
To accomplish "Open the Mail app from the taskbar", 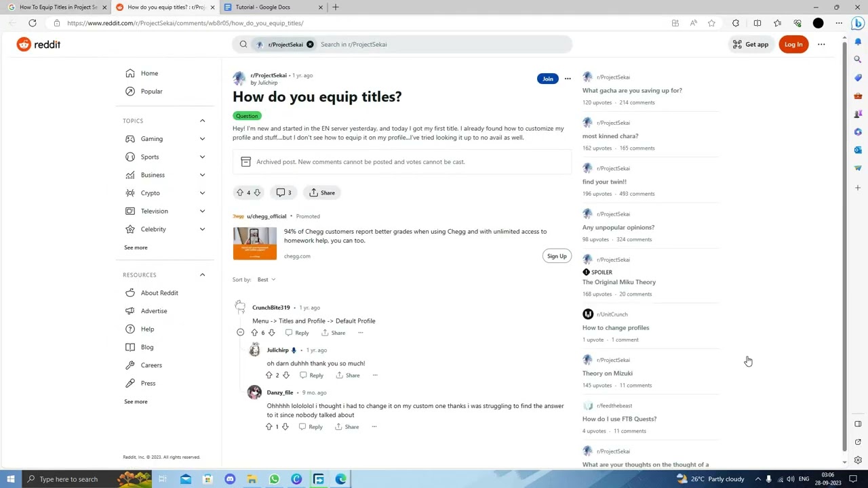I will point(185,479).
